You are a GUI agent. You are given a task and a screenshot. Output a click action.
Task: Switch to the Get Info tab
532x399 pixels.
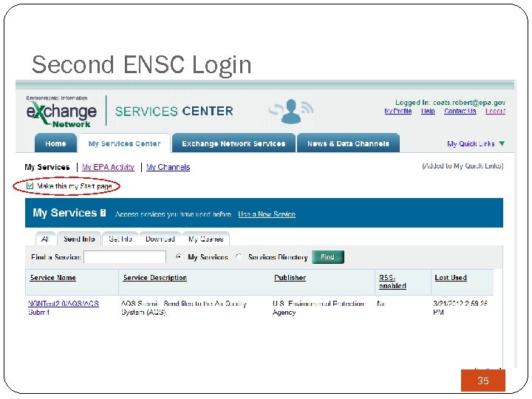pos(120,239)
